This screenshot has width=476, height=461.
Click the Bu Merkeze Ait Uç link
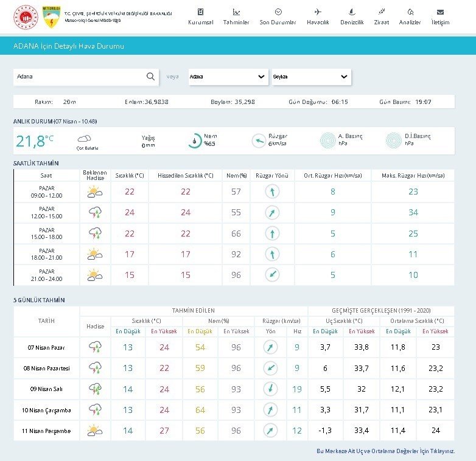(x=385, y=451)
